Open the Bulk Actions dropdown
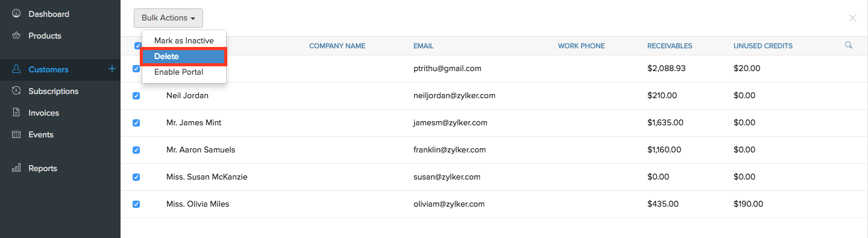The height and width of the screenshot is (238, 868). pyautogui.click(x=168, y=18)
